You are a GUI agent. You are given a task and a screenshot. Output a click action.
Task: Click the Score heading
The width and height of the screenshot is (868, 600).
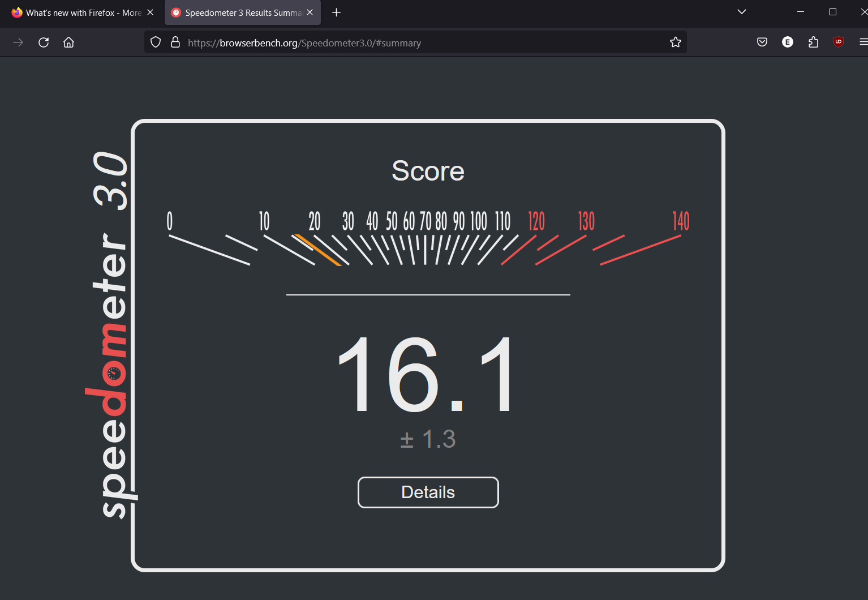click(x=428, y=171)
